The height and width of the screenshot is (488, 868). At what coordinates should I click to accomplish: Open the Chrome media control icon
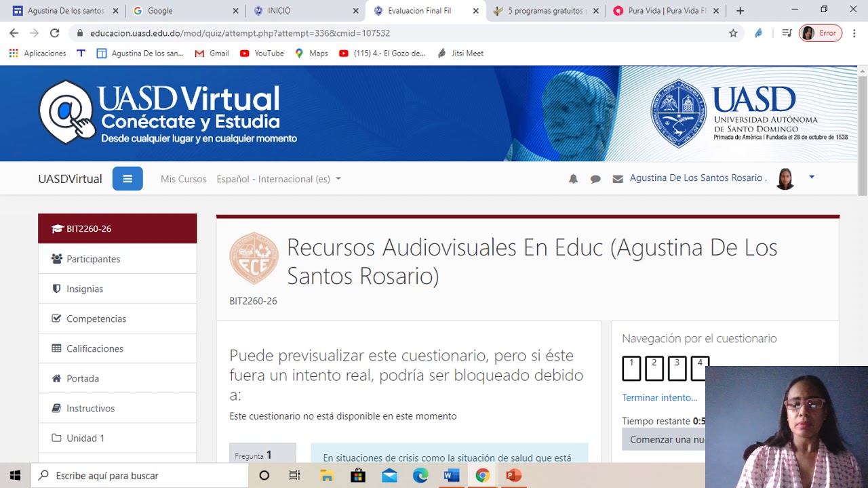pyautogui.click(x=787, y=33)
